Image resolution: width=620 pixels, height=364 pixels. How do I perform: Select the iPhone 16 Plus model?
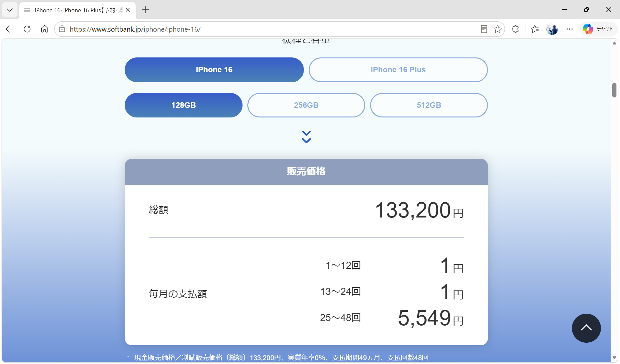[x=398, y=70]
